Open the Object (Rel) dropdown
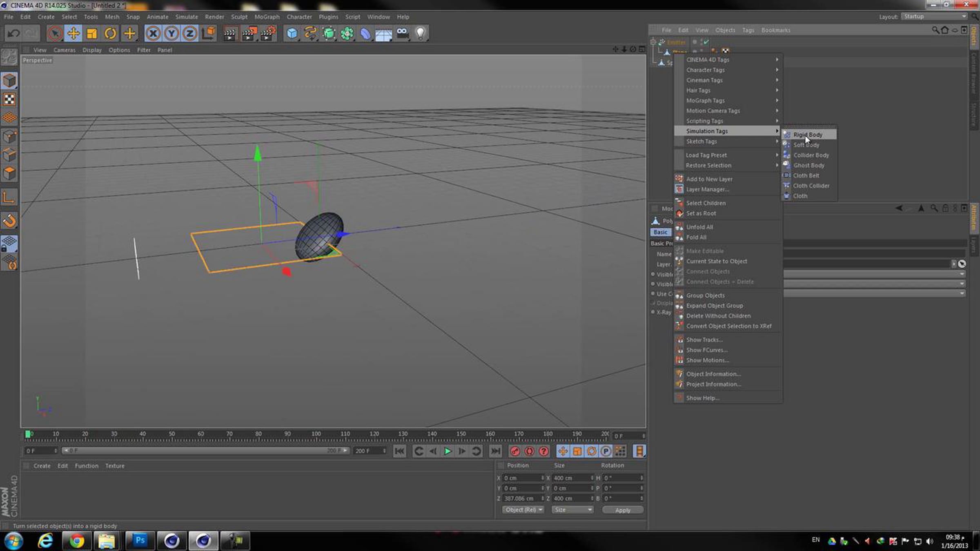Screen dimensions: 980x551 523,510
